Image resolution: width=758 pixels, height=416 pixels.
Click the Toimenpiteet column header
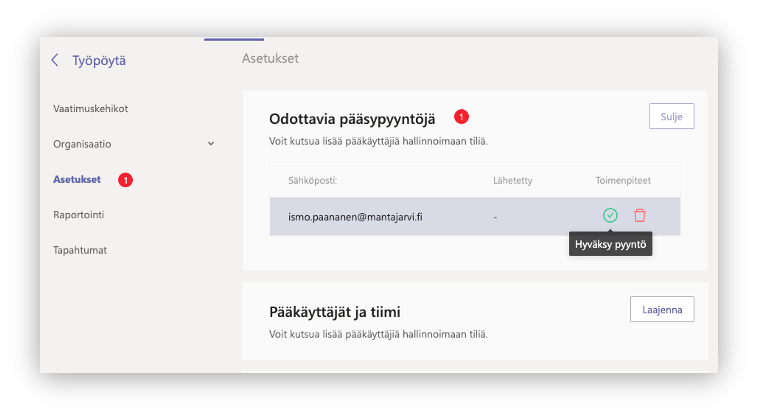623,181
